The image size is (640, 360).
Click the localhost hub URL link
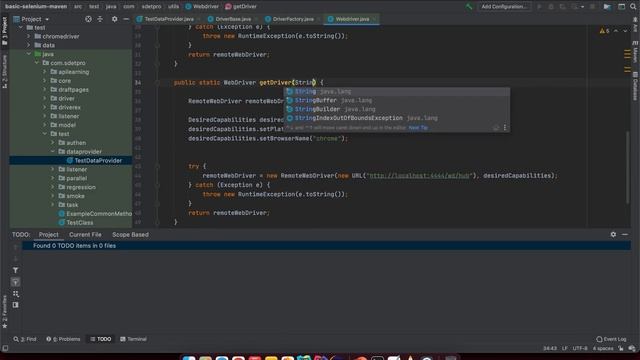[x=419, y=176]
